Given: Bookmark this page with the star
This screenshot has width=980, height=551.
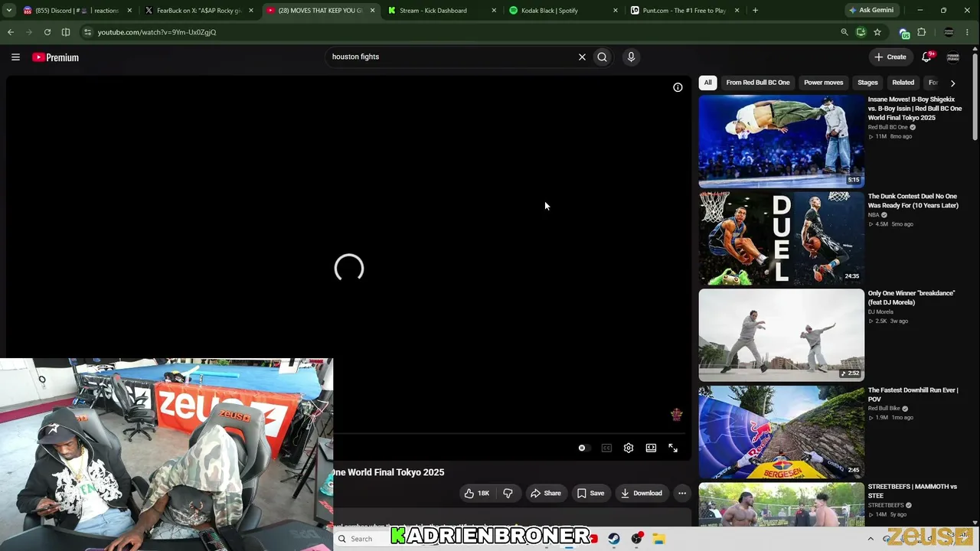Looking at the screenshot, I should click(877, 32).
